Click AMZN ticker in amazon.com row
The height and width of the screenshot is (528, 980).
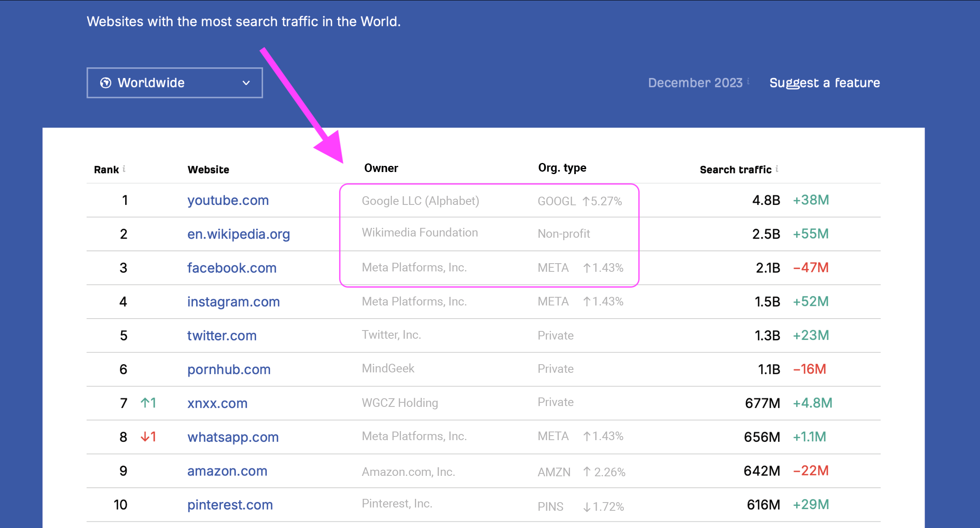click(554, 473)
